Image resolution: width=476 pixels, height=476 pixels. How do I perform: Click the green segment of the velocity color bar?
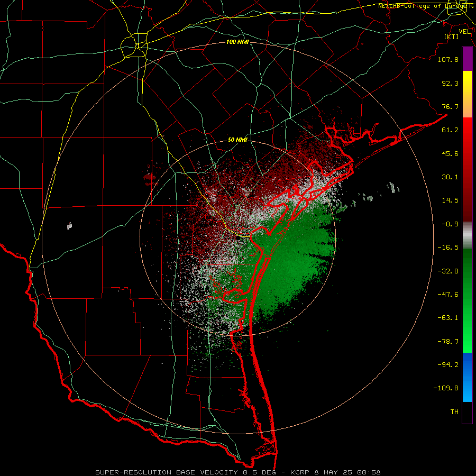pyautogui.click(x=467, y=300)
